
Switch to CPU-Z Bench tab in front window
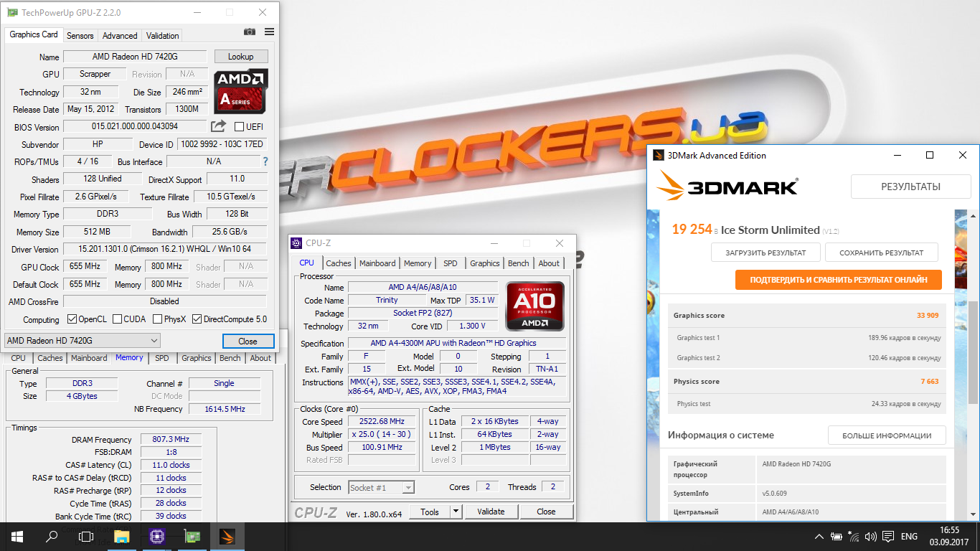(519, 263)
